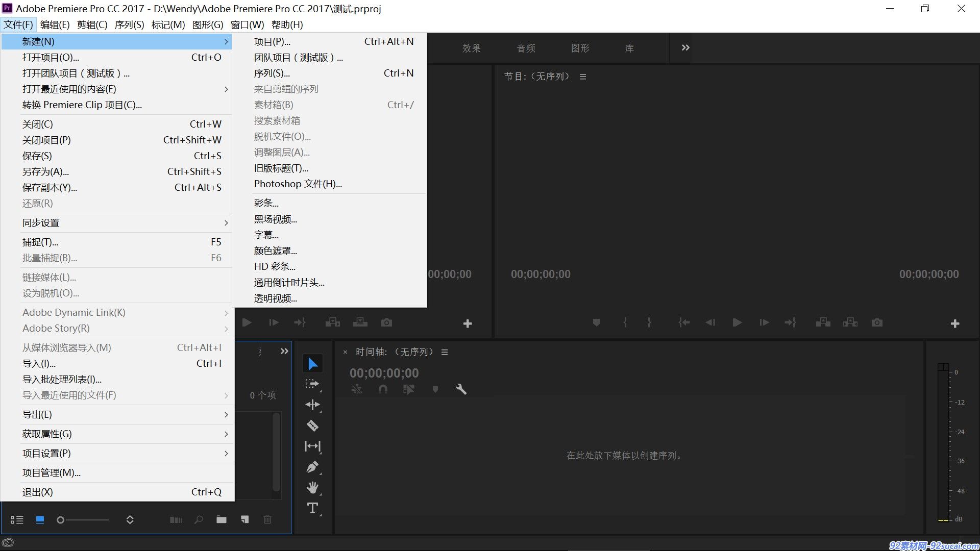
Task: Select the Pen tool
Action: 312,467
